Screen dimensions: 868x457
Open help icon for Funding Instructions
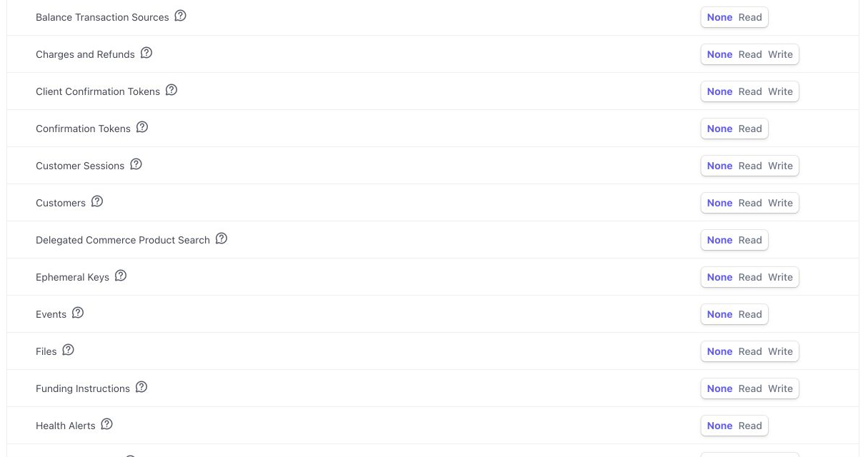pyautogui.click(x=141, y=387)
